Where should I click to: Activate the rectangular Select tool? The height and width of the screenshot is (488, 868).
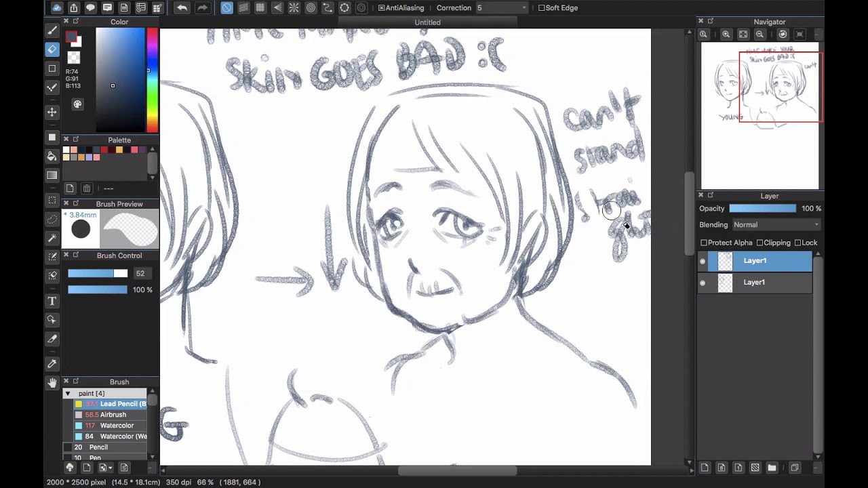tap(52, 201)
